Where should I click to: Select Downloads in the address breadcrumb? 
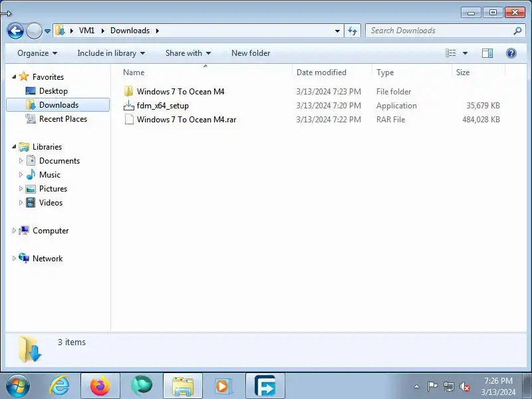(x=130, y=31)
